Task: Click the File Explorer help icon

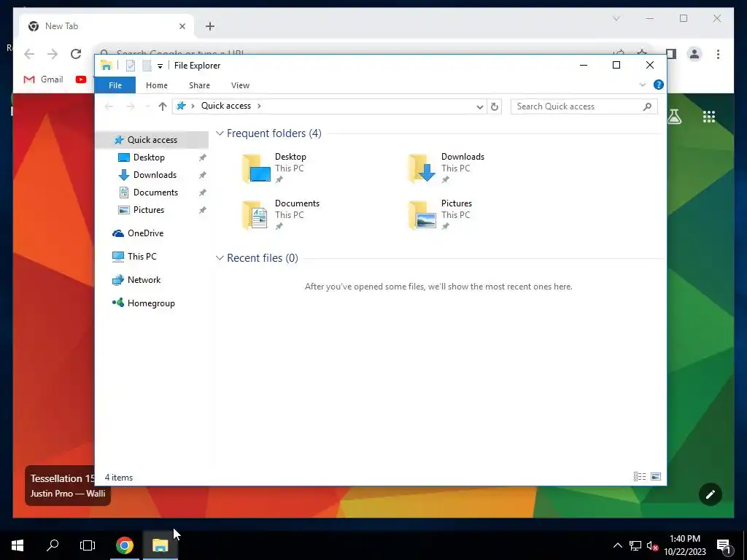Action: coord(659,85)
